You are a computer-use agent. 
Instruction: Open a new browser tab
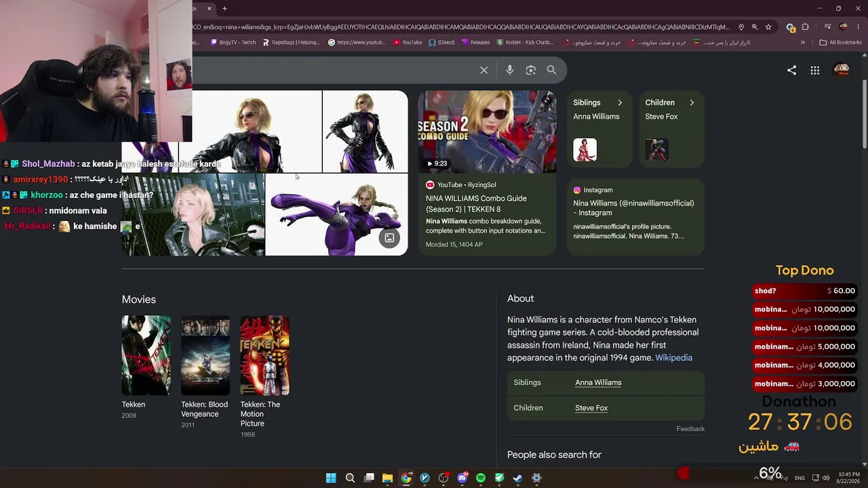point(224,8)
